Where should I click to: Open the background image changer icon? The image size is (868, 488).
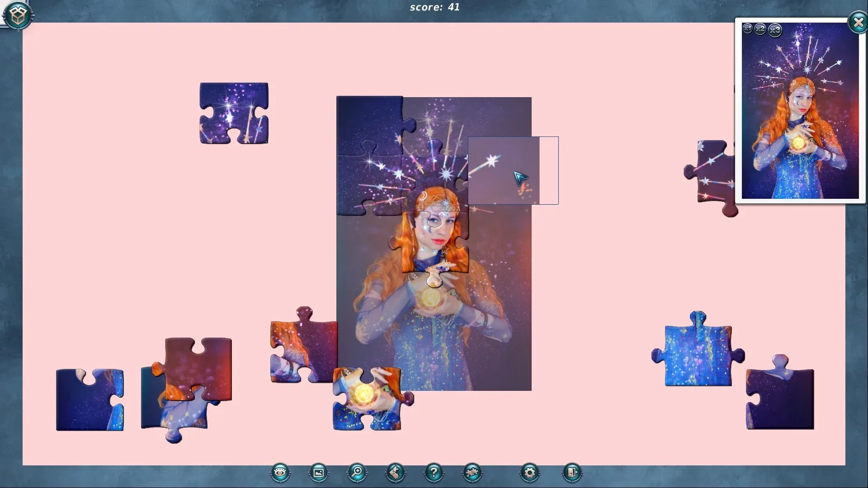(x=319, y=472)
